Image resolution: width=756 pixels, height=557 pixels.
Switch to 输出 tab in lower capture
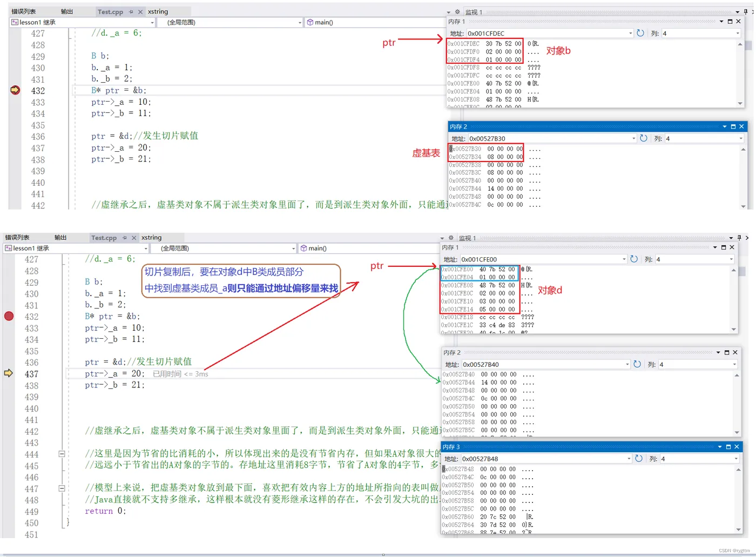click(60, 238)
